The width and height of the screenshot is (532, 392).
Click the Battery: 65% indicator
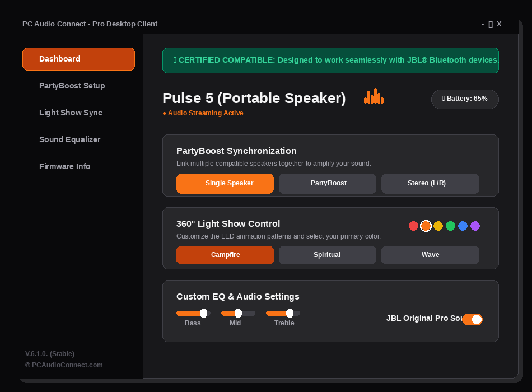[465, 99]
